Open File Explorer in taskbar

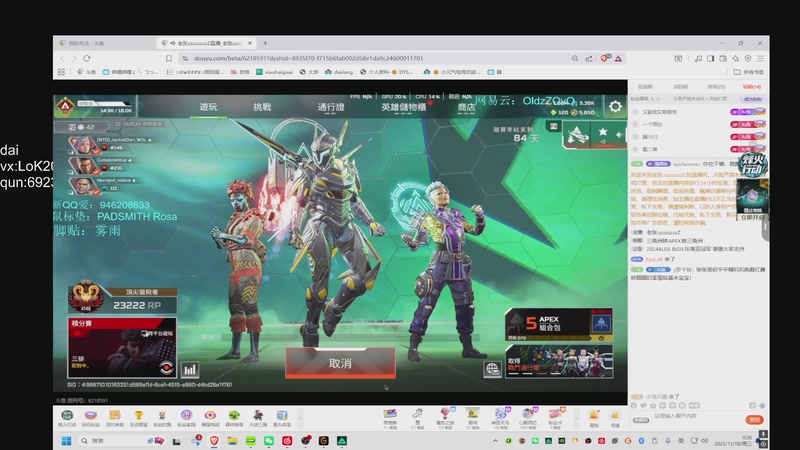tap(232, 441)
